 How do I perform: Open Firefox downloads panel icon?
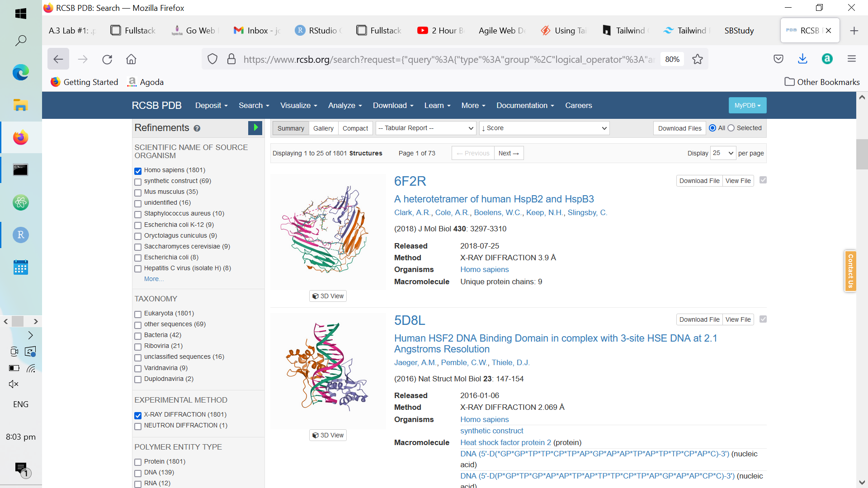click(x=802, y=59)
